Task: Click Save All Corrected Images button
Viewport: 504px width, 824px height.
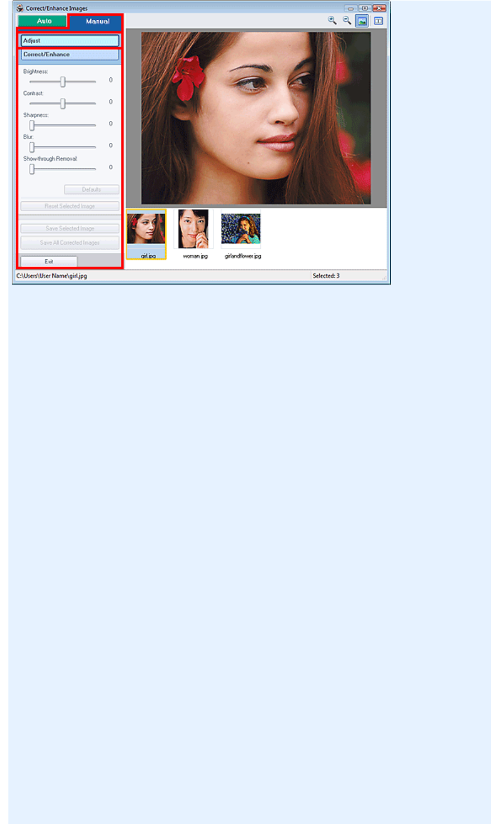Action: pos(70,243)
